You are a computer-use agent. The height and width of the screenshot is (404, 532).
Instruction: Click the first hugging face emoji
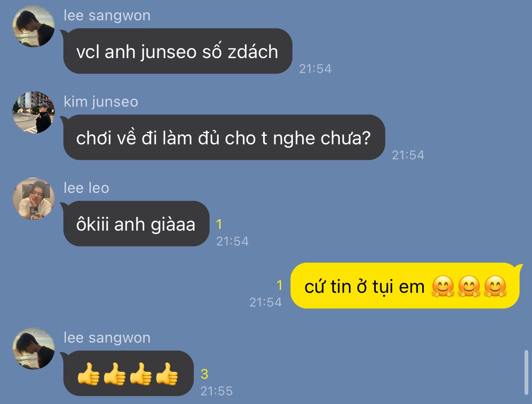[x=443, y=287]
